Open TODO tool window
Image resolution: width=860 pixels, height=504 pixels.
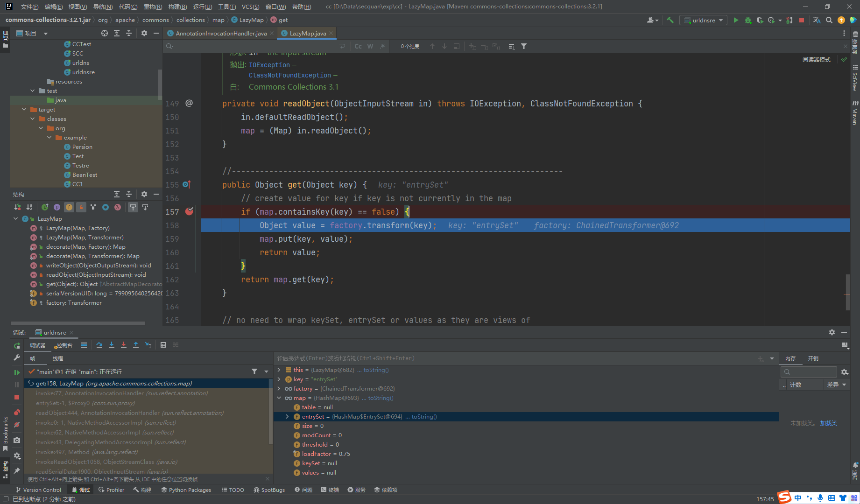click(x=233, y=490)
